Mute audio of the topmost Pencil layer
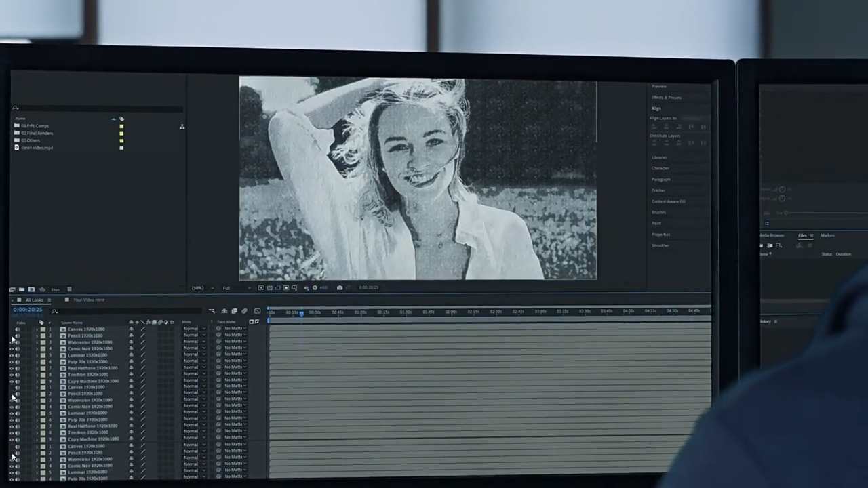The height and width of the screenshot is (488, 868). click(18, 335)
